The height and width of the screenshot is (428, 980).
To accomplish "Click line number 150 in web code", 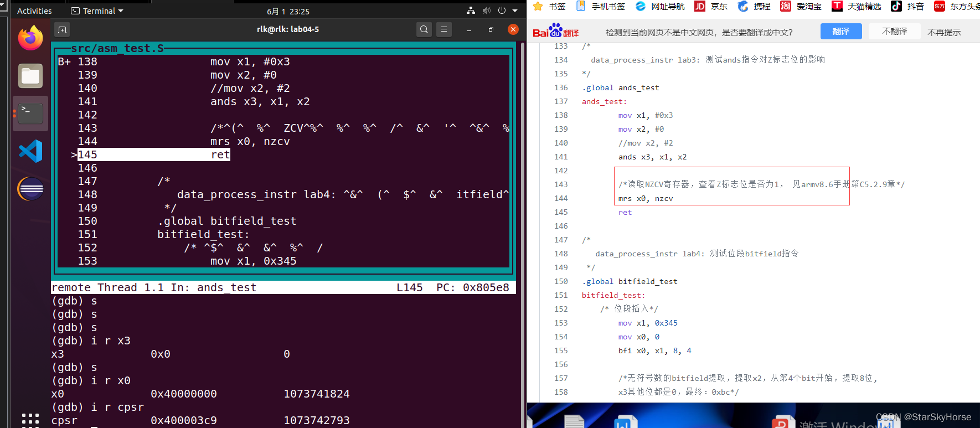I will coord(561,281).
